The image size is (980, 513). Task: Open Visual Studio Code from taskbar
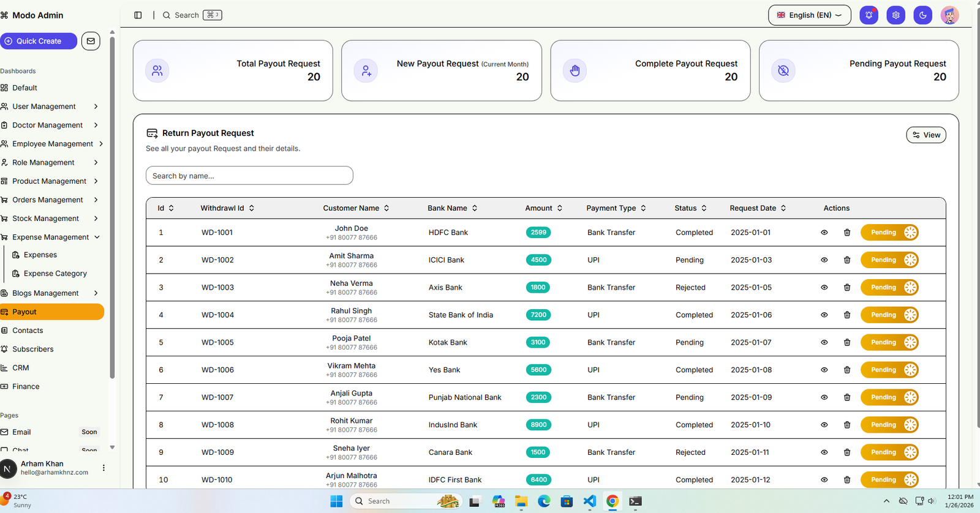pos(589,501)
